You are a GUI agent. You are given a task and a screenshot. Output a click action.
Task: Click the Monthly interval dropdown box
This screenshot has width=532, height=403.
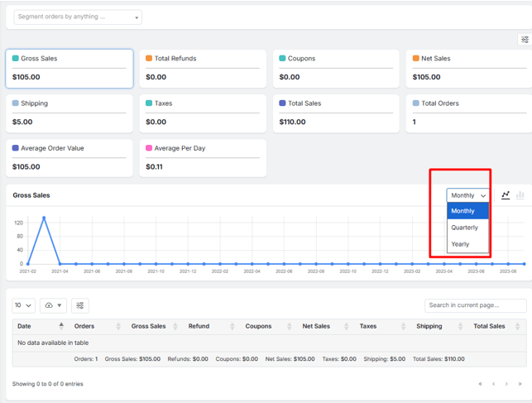pyautogui.click(x=468, y=195)
